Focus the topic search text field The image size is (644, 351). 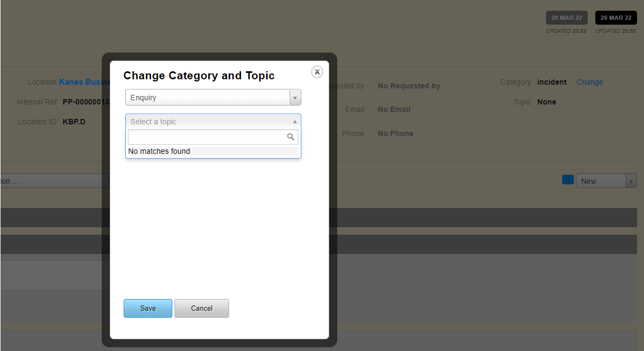pos(207,137)
